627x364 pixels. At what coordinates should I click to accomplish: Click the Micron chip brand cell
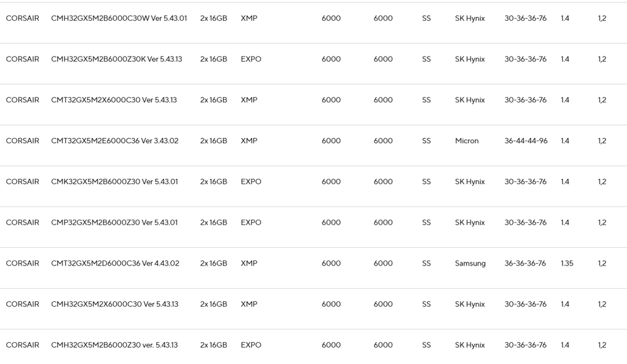(x=467, y=141)
